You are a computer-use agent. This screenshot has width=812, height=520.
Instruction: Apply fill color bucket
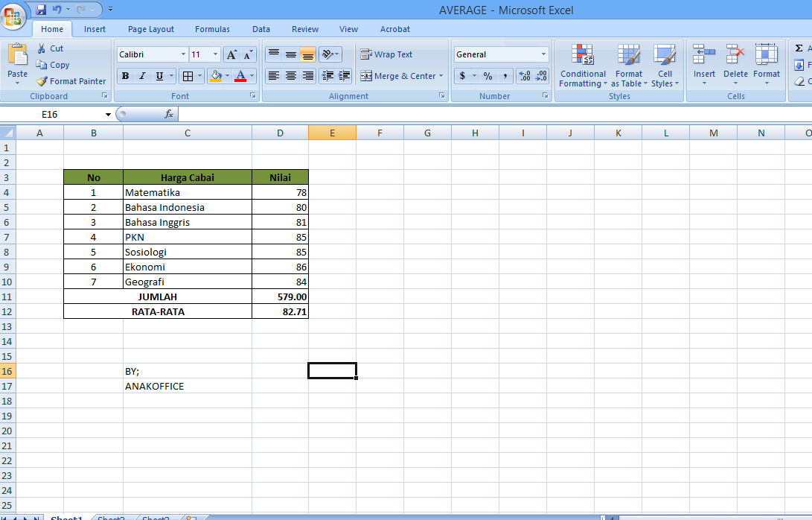coord(216,76)
